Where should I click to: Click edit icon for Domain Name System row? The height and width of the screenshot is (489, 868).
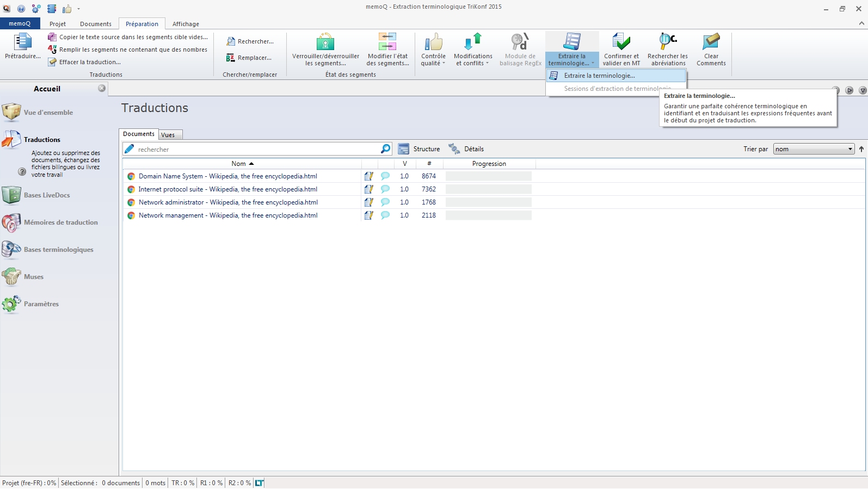tap(369, 176)
